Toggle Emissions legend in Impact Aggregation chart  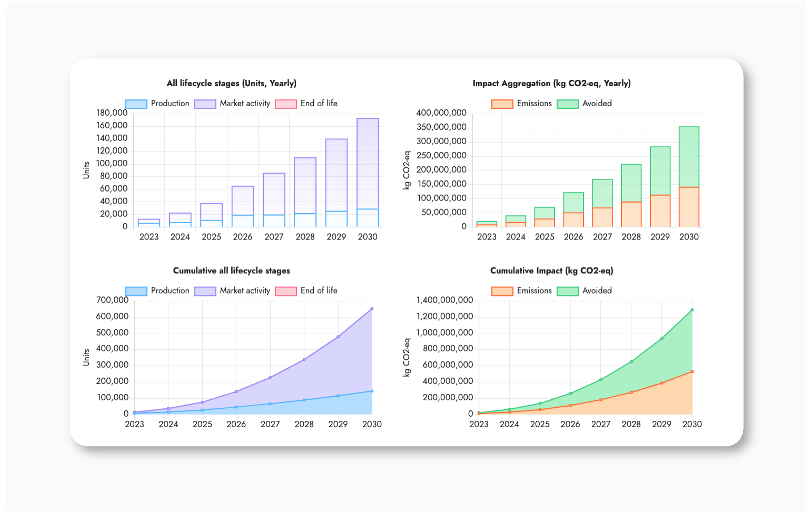point(522,103)
